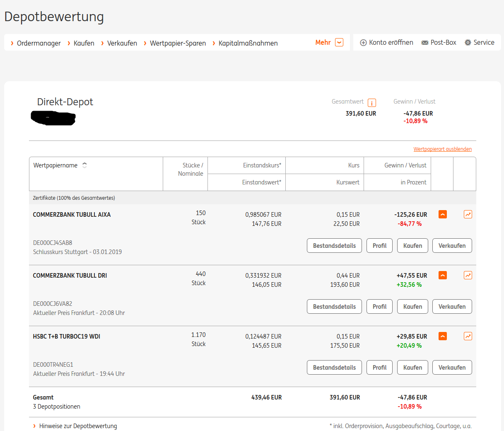Click the Service gear icon

(x=468, y=43)
